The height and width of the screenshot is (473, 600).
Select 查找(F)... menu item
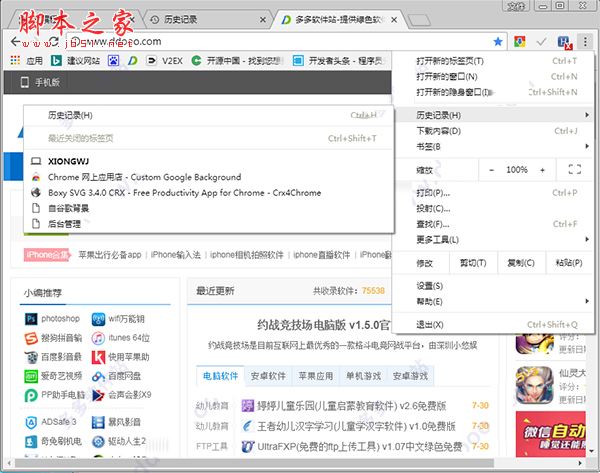pyautogui.click(x=494, y=224)
